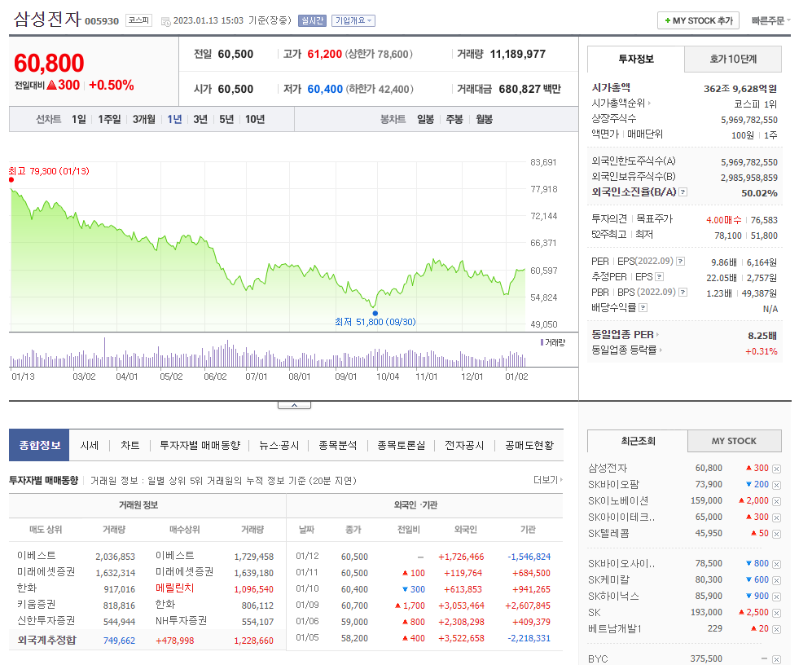
Task: Open 베트남개발1 from recent list
Action: (x=615, y=628)
